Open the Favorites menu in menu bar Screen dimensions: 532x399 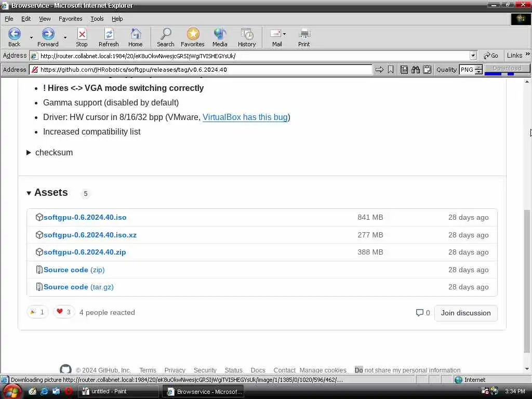71,19
